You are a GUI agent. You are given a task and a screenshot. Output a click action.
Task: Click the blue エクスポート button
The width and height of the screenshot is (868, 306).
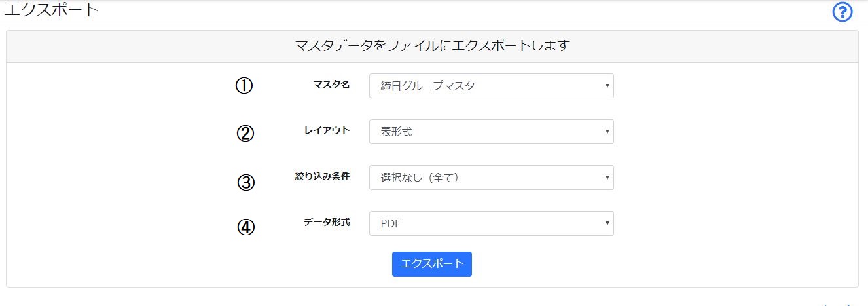click(x=432, y=264)
